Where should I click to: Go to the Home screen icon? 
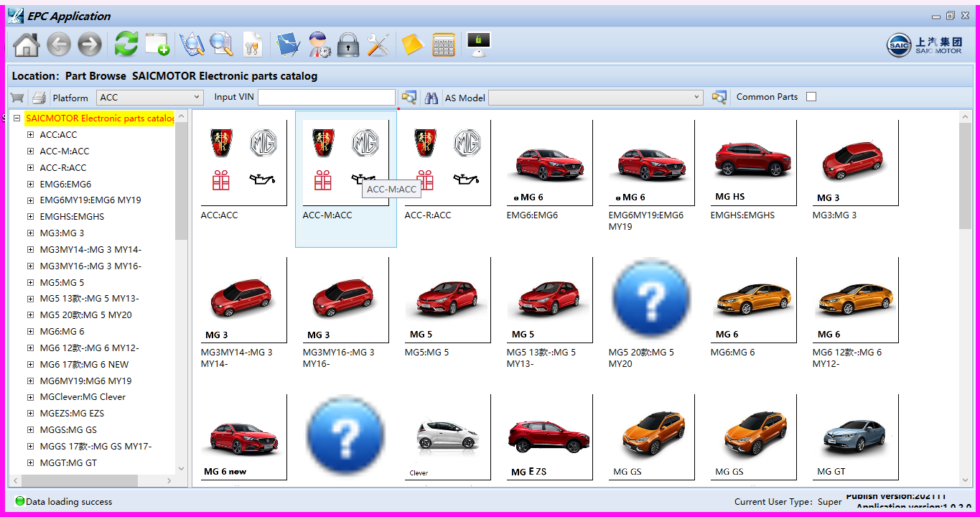[26, 45]
